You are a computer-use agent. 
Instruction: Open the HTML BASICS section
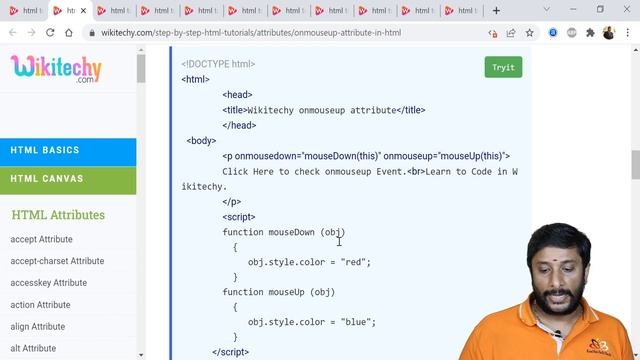(x=68, y=152)
